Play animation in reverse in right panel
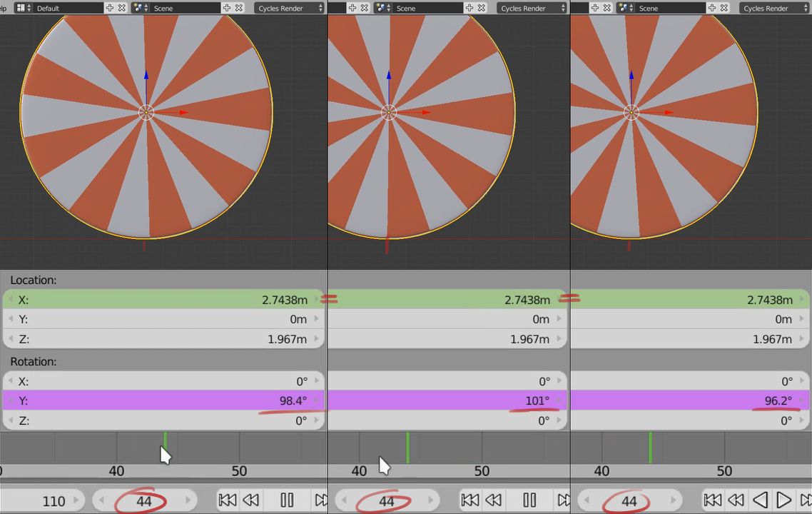The width and height of the screenshot is (812, 514). 760,500
